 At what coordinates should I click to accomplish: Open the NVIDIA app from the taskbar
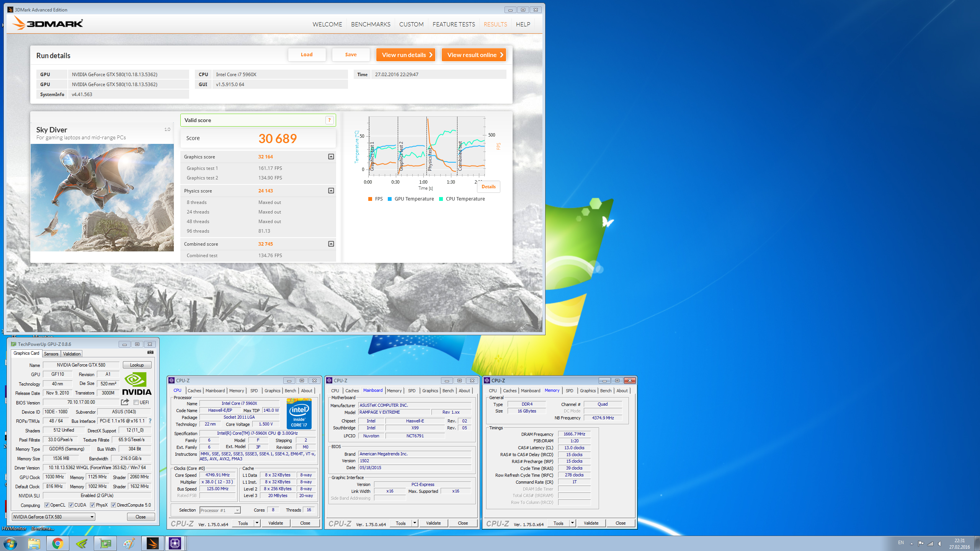tap(82, 543)
